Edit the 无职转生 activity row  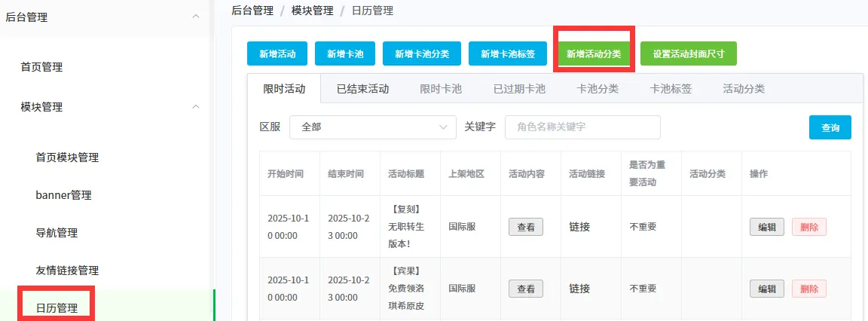766,227
